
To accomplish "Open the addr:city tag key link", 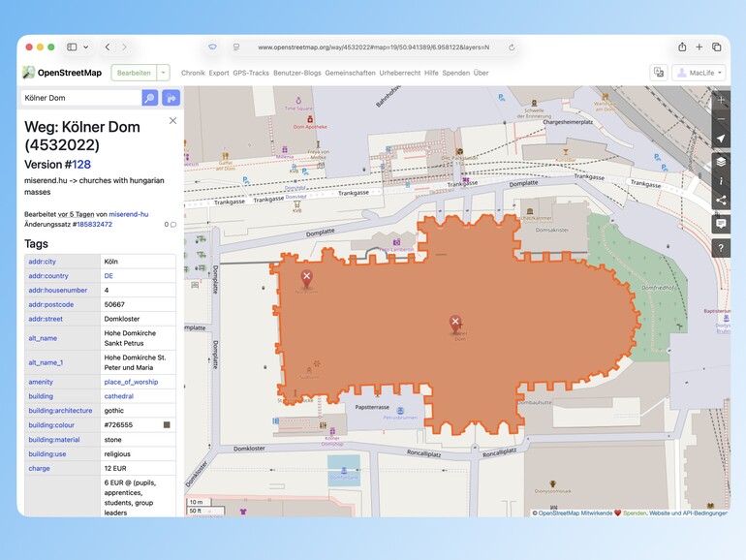I will 42,262.
